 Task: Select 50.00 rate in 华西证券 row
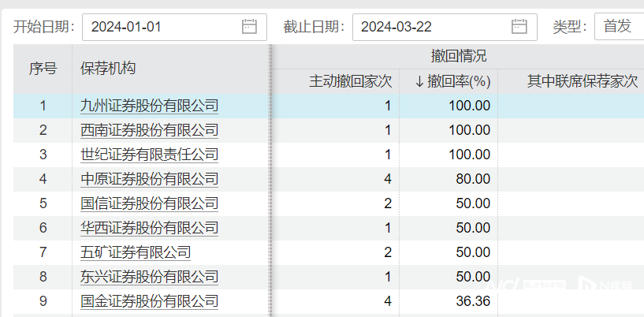(473, 228)
